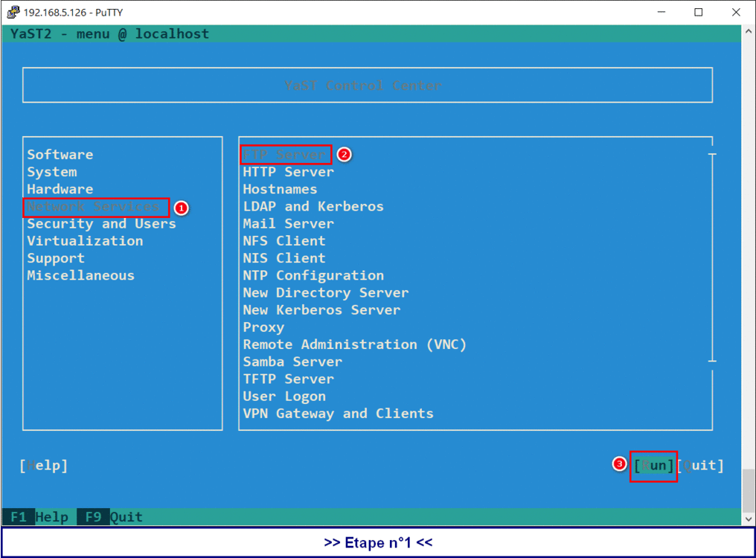
Task: Choose New Directory Server module
Action: [x=326, y=292]
